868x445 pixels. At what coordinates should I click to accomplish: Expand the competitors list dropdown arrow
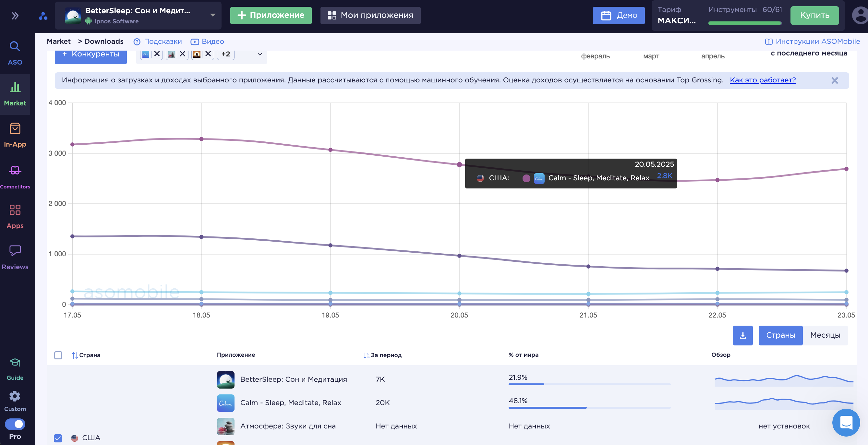tap(259, 54)
